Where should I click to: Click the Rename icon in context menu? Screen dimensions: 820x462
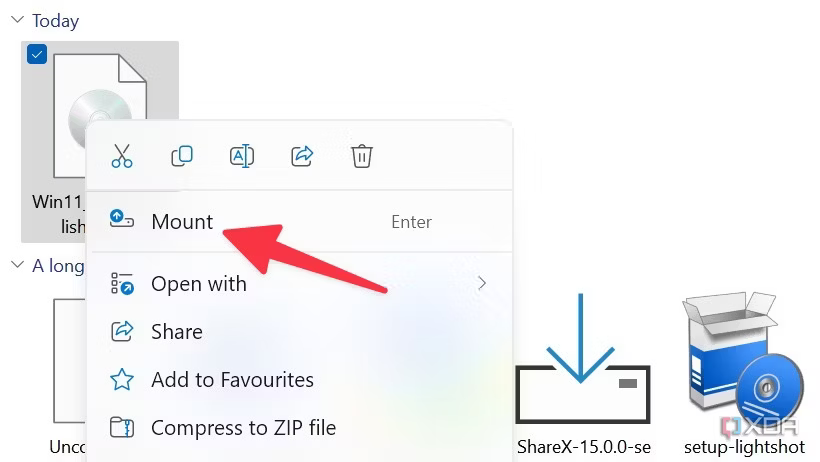(242, 156)
